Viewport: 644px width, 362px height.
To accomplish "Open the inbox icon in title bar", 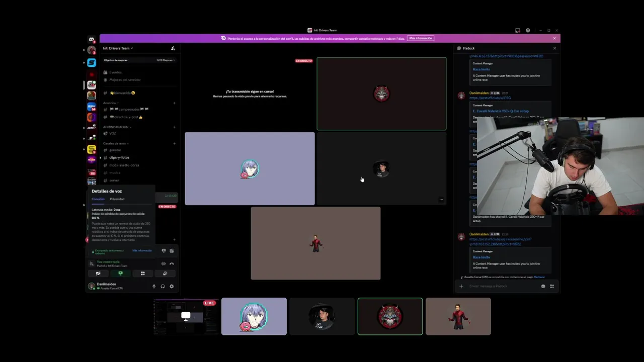I will (x=517, y=30).
